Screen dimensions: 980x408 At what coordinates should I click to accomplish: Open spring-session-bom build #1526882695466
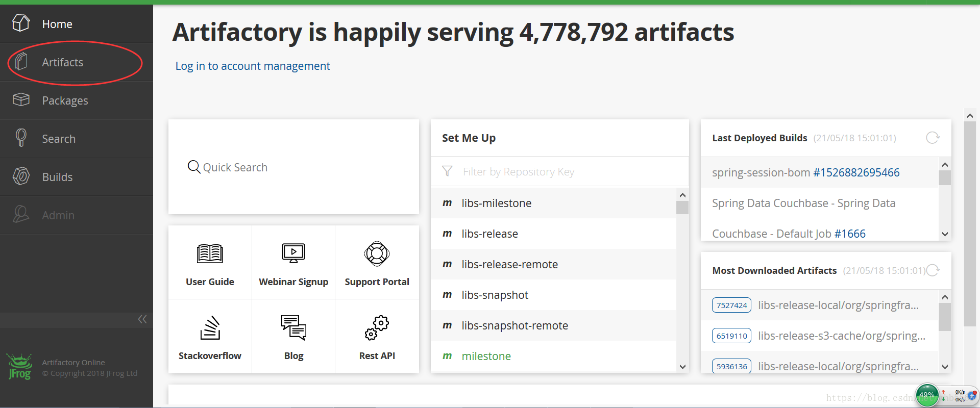(856, 172)
